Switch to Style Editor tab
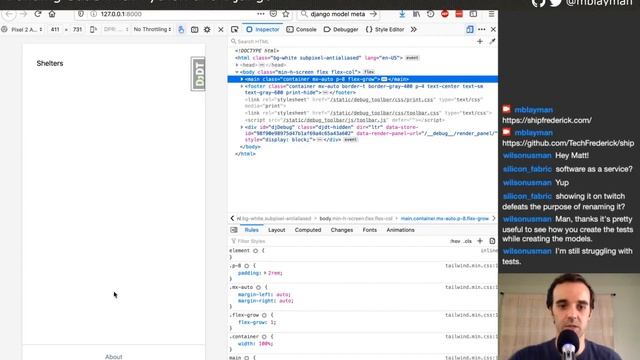 point(385,29)
